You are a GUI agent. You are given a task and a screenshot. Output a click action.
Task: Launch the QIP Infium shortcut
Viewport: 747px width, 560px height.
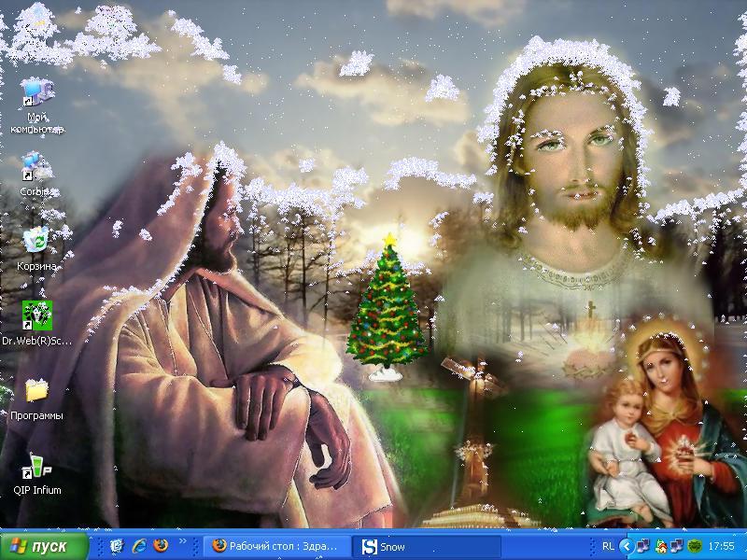(x=36, y=465)
